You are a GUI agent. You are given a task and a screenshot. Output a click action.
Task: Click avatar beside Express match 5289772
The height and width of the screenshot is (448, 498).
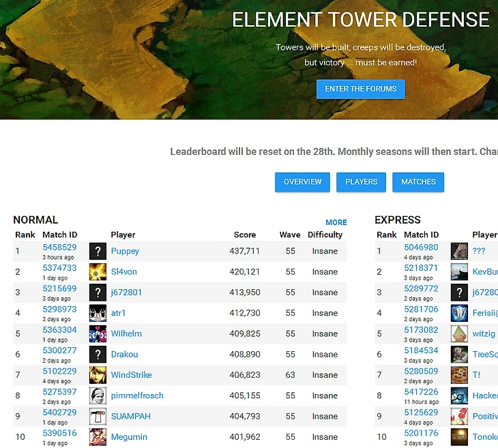click(459, 293)
